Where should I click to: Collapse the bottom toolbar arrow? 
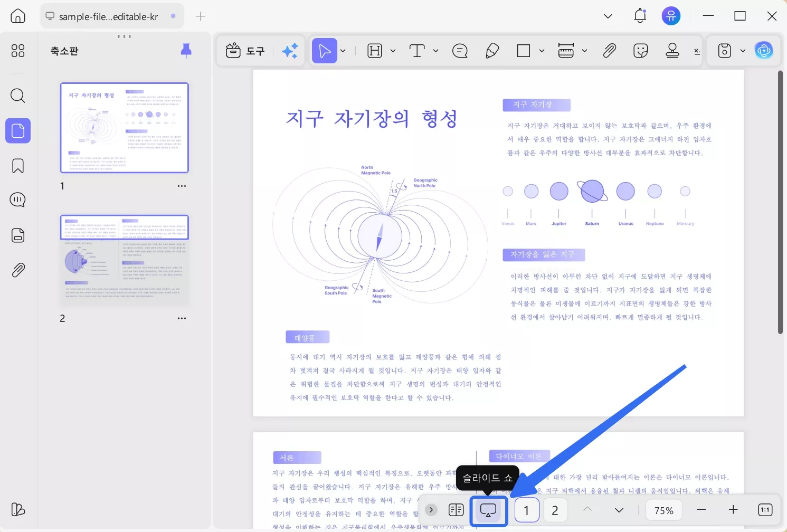pos(431,510)
